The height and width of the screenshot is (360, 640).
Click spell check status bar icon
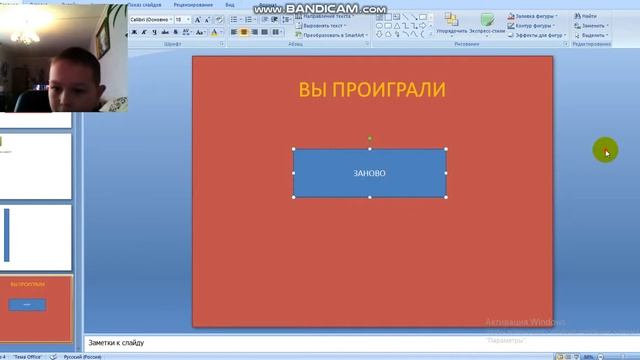click(x=53, y=357)
